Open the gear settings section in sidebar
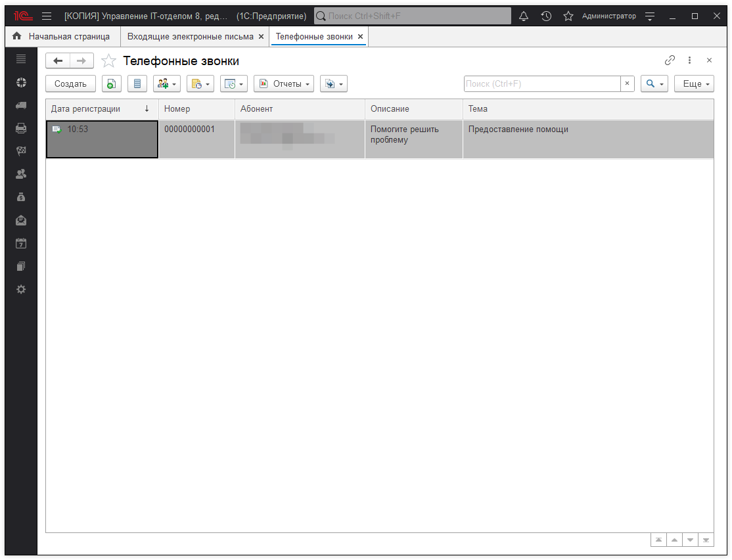Image resolution: width=732 pixels, height=560 pixels. click(x=21, y=289)
